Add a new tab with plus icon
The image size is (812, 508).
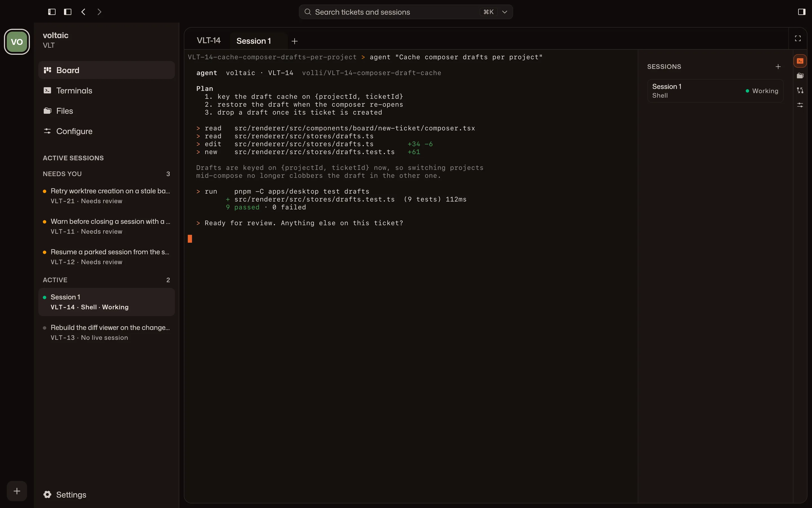[295, 41]
